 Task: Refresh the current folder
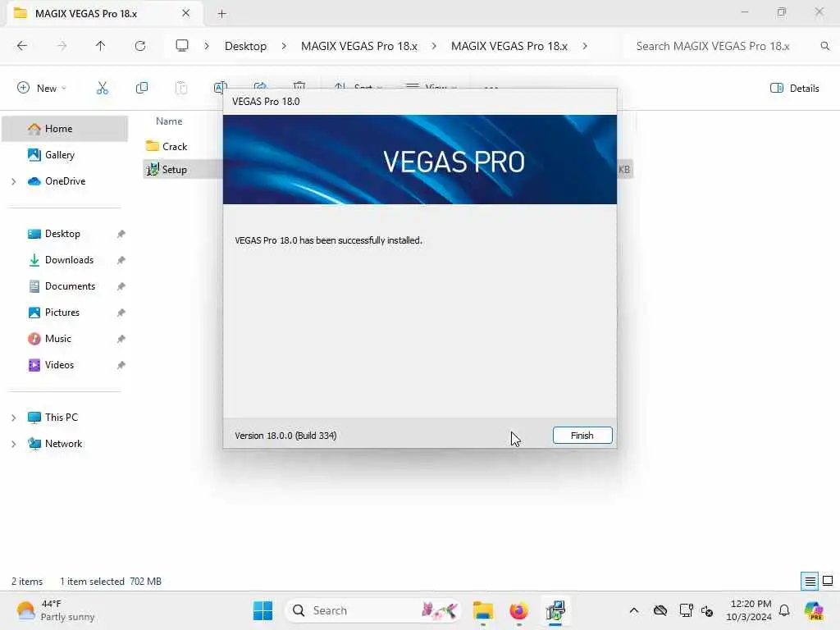click(x=140, y=46)
